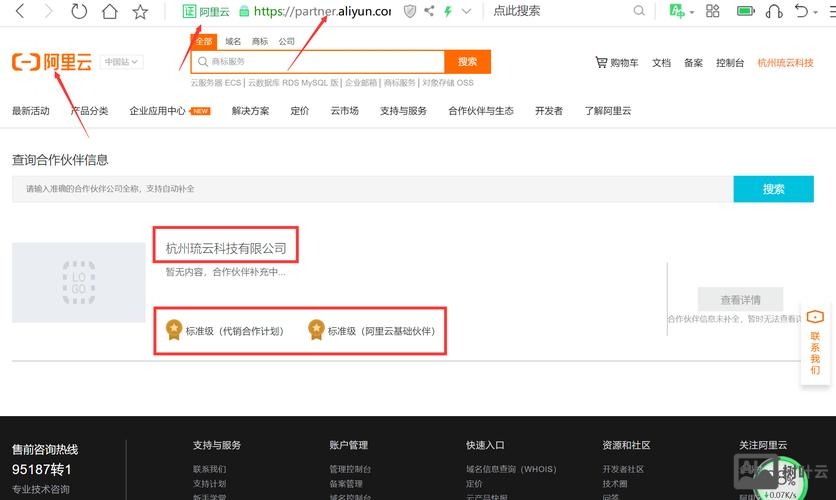Image resolution: width=836 pixels, height=500 pixels.
Task: Click the grey 查看详情 button
Action: 741,300
